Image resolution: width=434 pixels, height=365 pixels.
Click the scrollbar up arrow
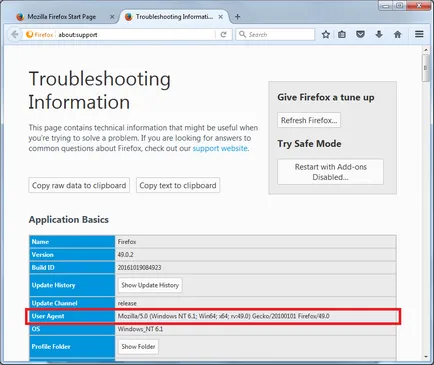pos(426,50)
